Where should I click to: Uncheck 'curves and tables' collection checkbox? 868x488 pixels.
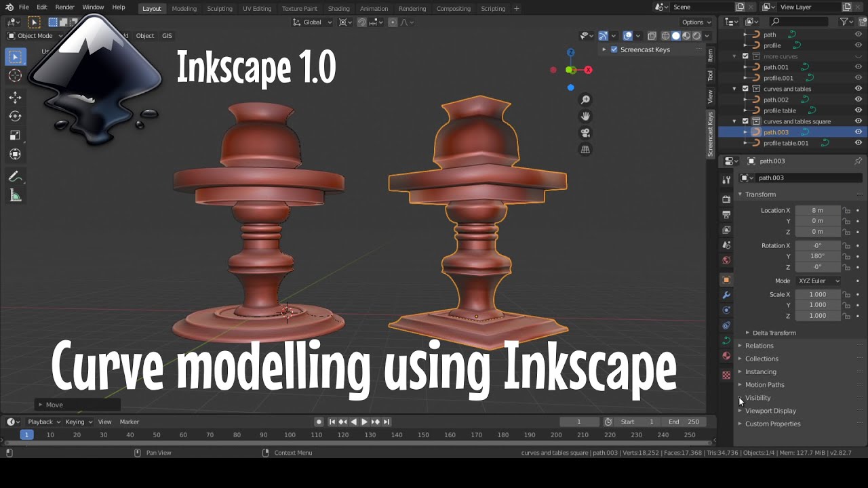click(745, 89)
